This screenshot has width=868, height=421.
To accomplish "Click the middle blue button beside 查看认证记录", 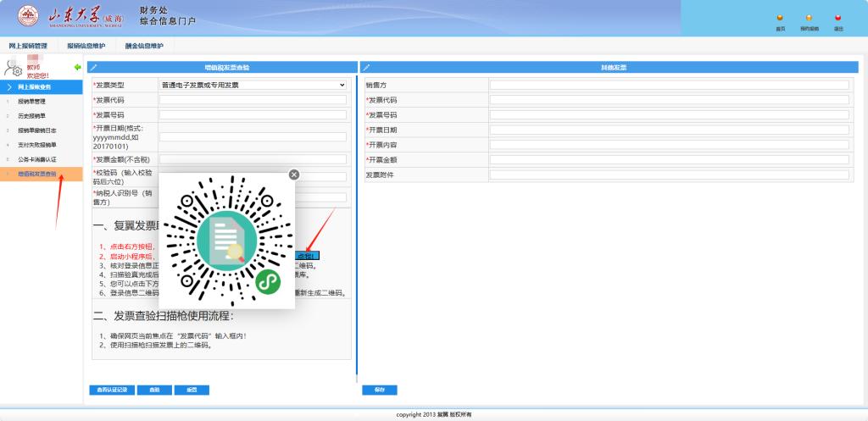I will point(154,390).
